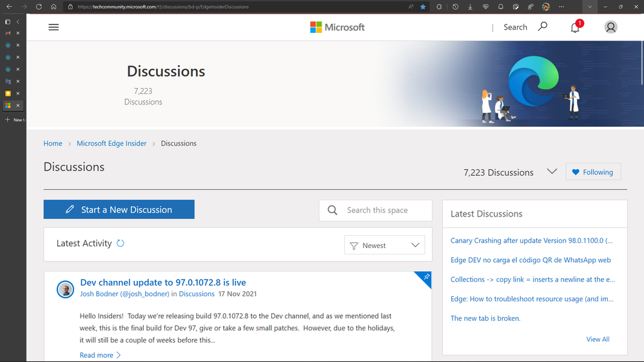Close the Gmail tab

click(18, 33)
